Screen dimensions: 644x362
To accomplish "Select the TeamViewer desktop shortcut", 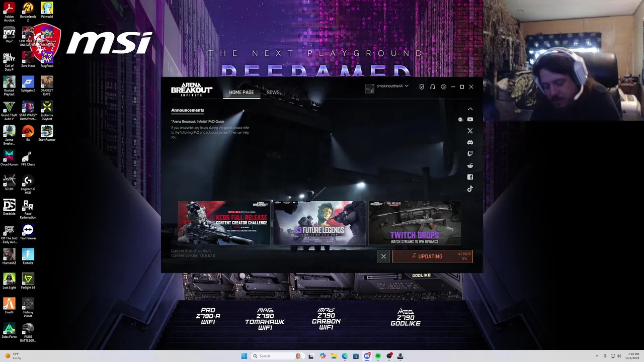I will (28, 232).
